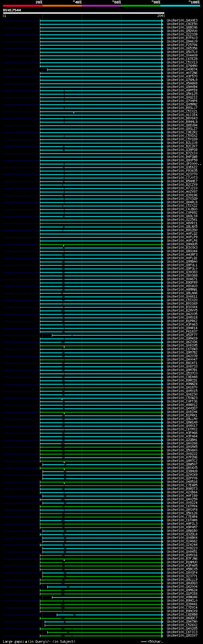This screenshot has height=644, width=203.
Task: Select the label UniRef100_C9E2R2
Action: click(x=182, y=132)
